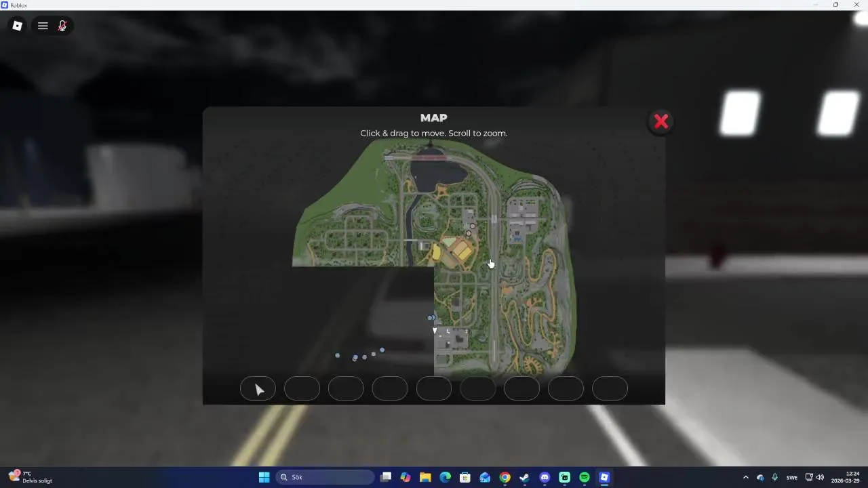Unmute the red crossed microphone icon
The image size is (868, 488).
[x=62, y=26]
